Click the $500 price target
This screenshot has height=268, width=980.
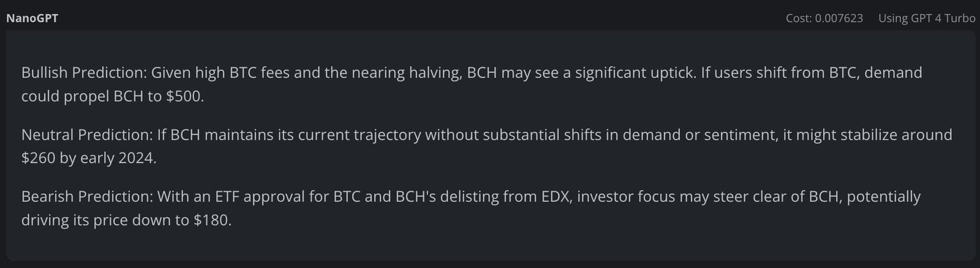coord(184,96)
